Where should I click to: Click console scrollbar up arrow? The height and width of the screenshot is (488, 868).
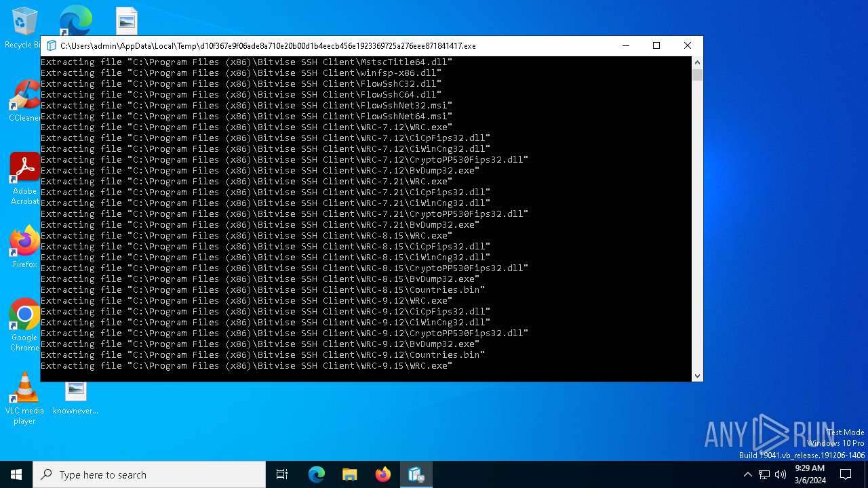click(x=697, y=62)
